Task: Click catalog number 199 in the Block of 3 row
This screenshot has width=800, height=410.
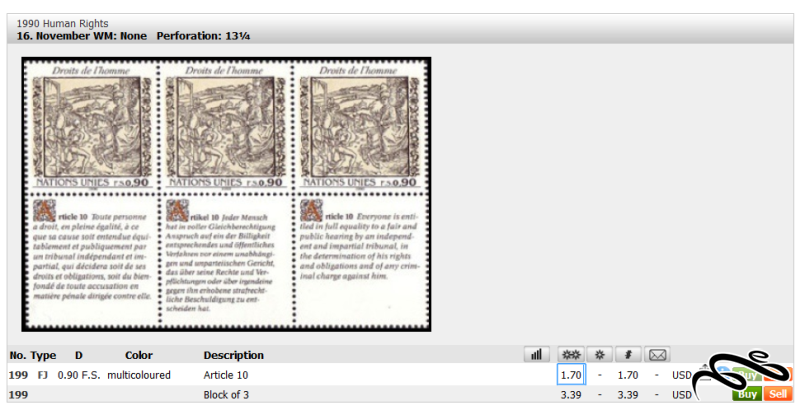Action: pos(18,395)
